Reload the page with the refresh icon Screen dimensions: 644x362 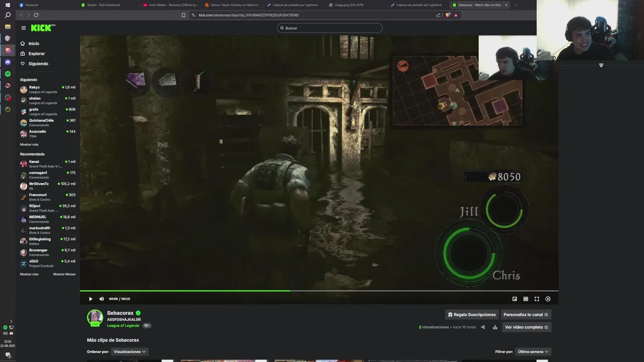click(x=36, y=15)
